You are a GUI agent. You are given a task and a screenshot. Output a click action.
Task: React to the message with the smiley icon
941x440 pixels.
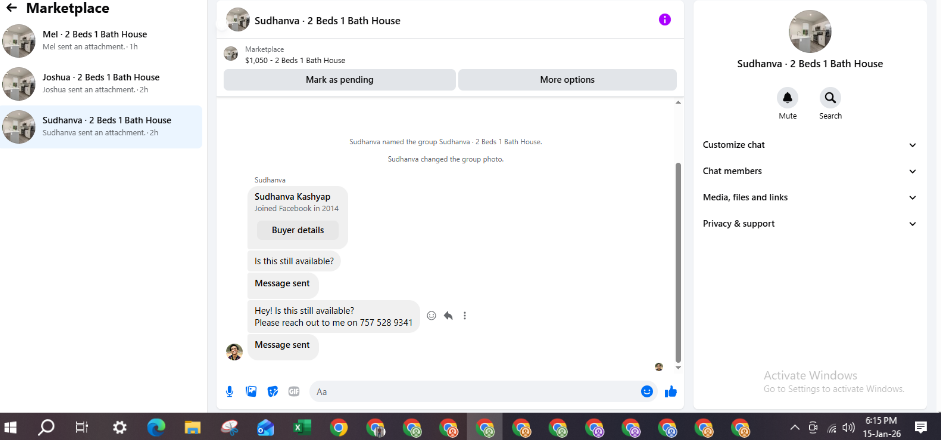[x=431, y=315]
